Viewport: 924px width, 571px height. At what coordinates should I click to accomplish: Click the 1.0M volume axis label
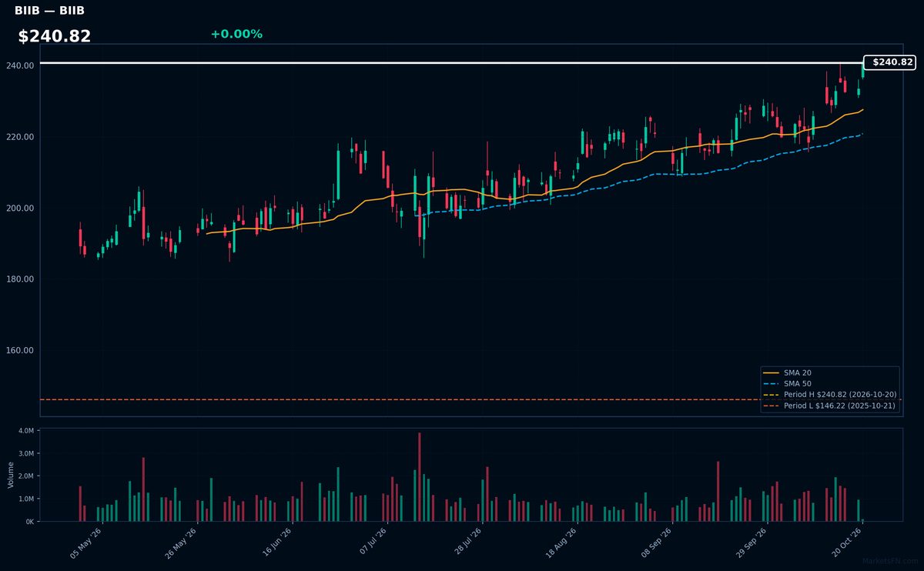pyautogui.click(x=25, y=499)
